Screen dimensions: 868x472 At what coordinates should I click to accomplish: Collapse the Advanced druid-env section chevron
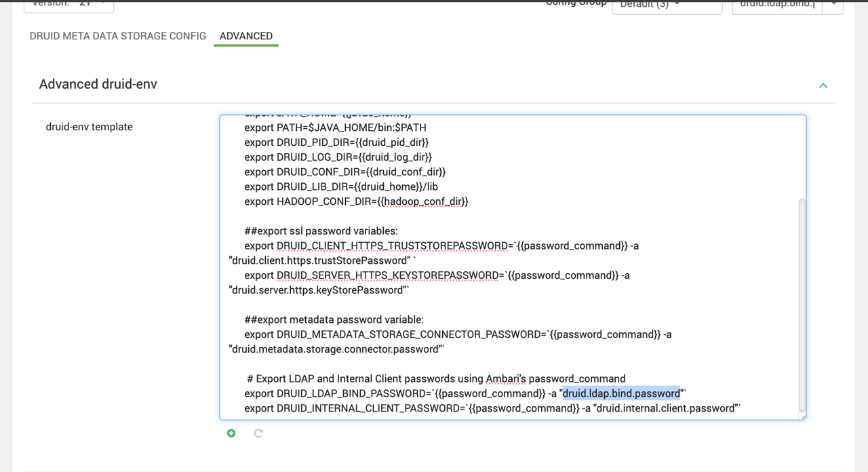(x=823, y=85)
